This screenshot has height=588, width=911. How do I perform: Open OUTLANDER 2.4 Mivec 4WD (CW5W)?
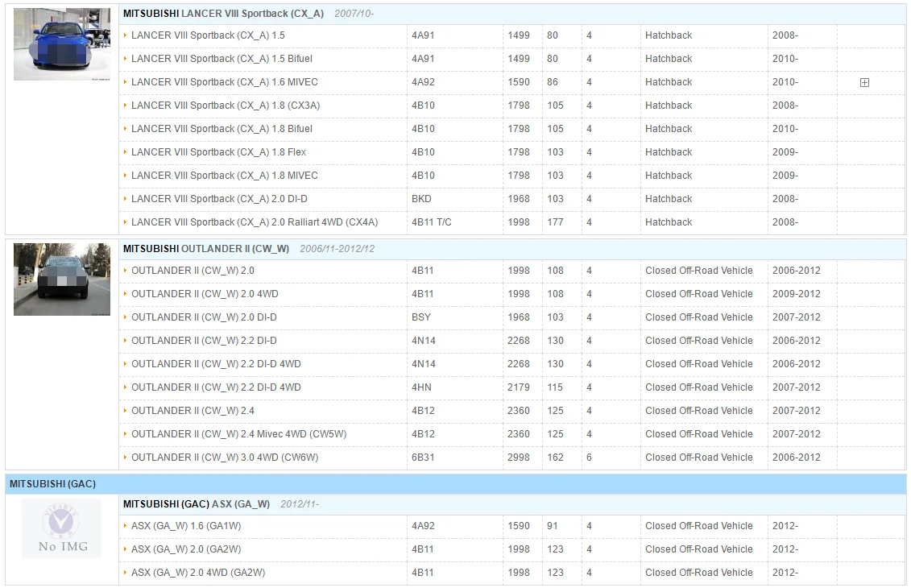click(238, 434)
